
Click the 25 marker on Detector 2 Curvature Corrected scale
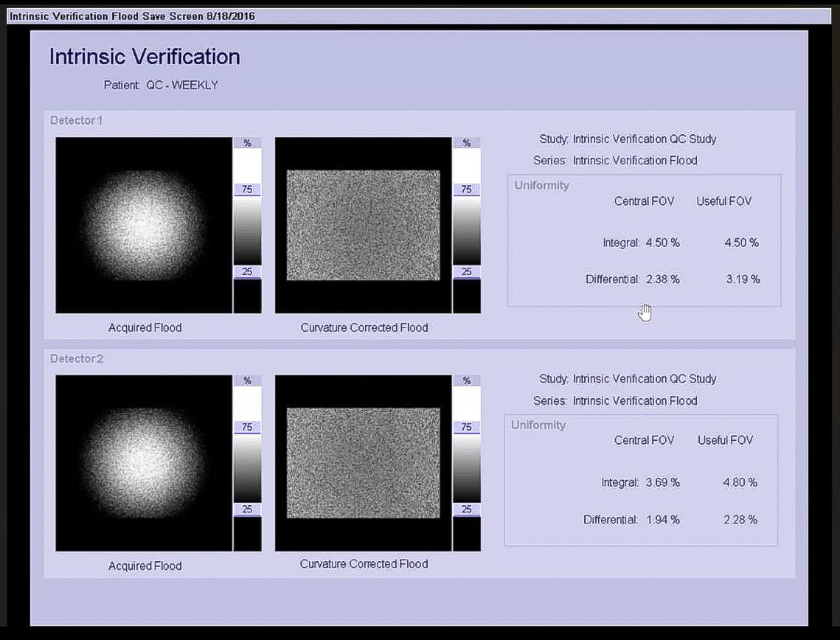pos(466,509)
